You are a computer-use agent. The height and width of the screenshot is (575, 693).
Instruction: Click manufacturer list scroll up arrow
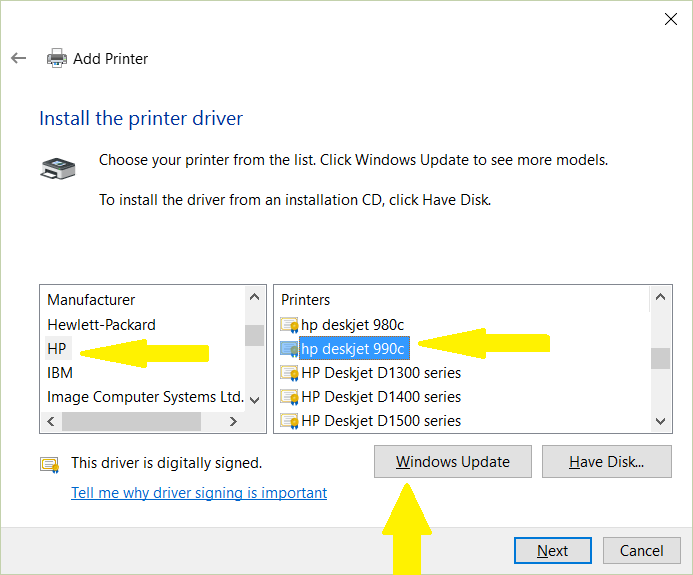[254, 297]
